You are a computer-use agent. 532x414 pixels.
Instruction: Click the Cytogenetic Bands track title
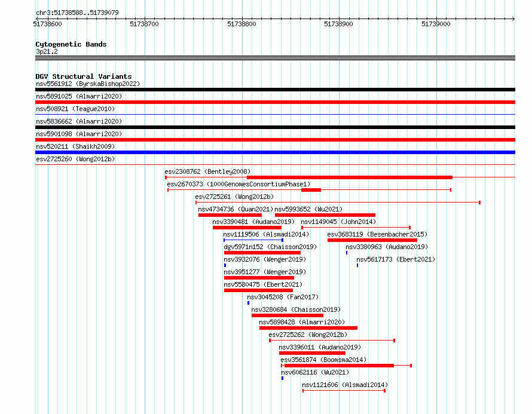coord(71,44)
